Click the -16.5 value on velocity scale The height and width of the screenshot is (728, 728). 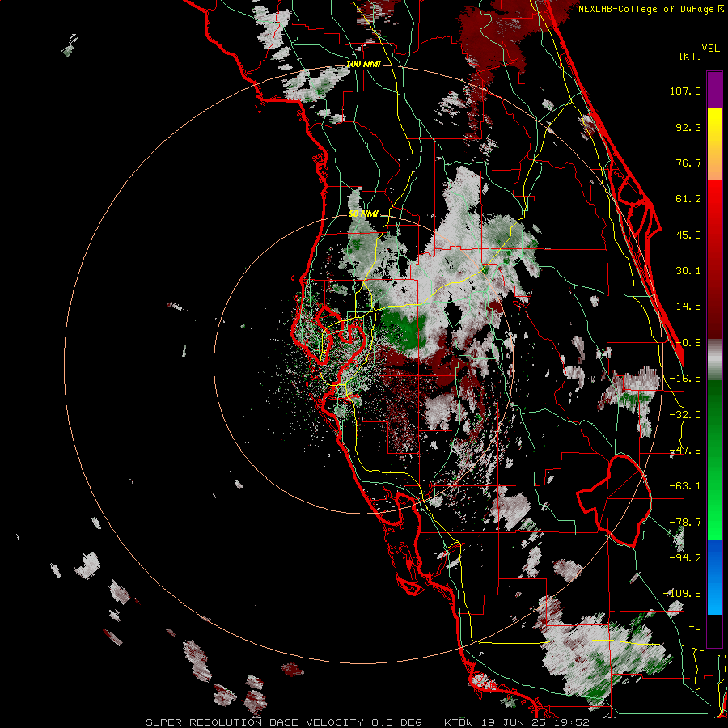(x=685, y=379)
